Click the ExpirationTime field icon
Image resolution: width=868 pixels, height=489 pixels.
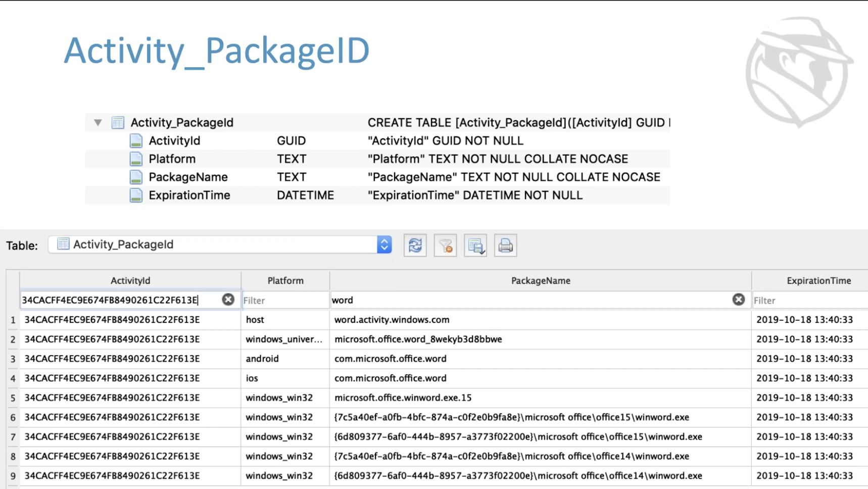(x=136, y=195)
